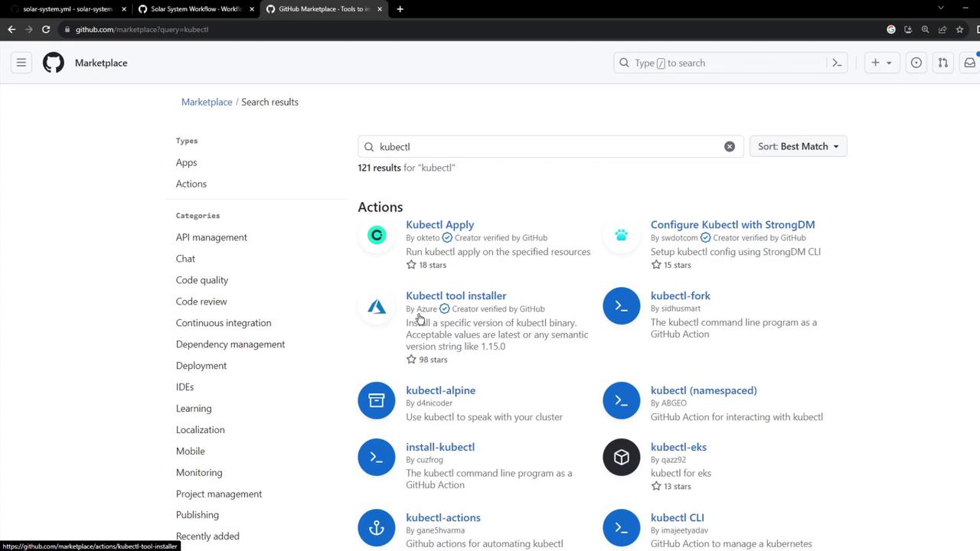The height and width of the screenshot is (551, 980).
Task: Switch to the Solar System Workflow tab
Action: click(x=195, y=9)
